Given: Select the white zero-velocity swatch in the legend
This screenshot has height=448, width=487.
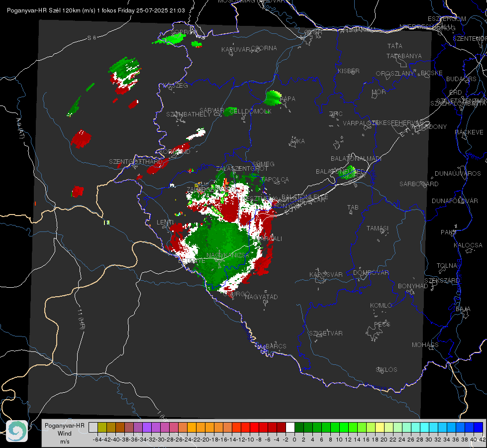Looking at the screenshot, I should click(x=290, y=427).
